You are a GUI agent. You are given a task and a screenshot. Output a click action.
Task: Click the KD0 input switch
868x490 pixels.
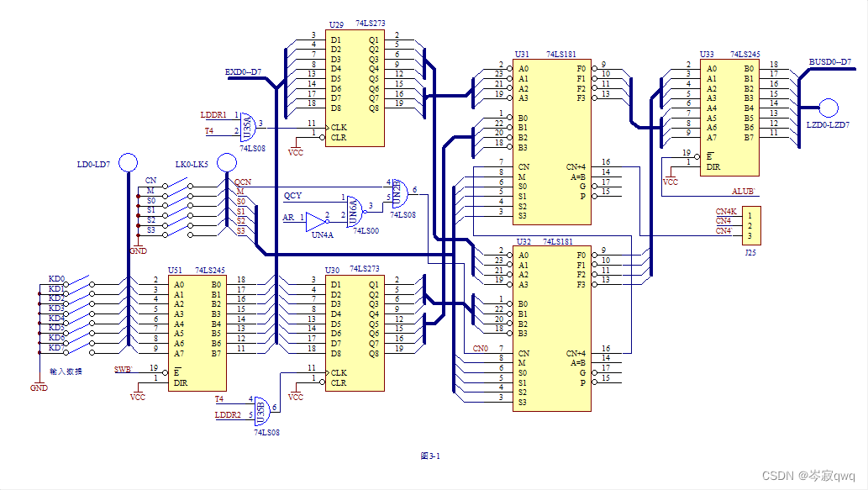coord(78,281)
